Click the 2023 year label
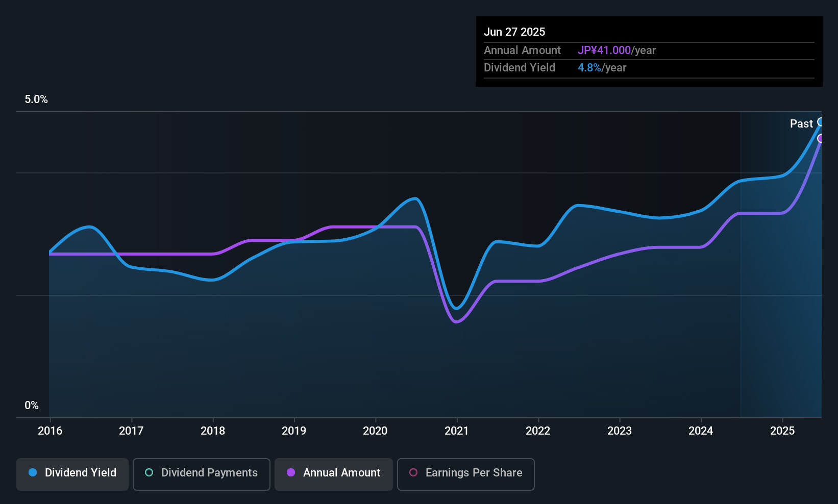The height and width of the screenshot is (504, 838). tap(620, 431)
